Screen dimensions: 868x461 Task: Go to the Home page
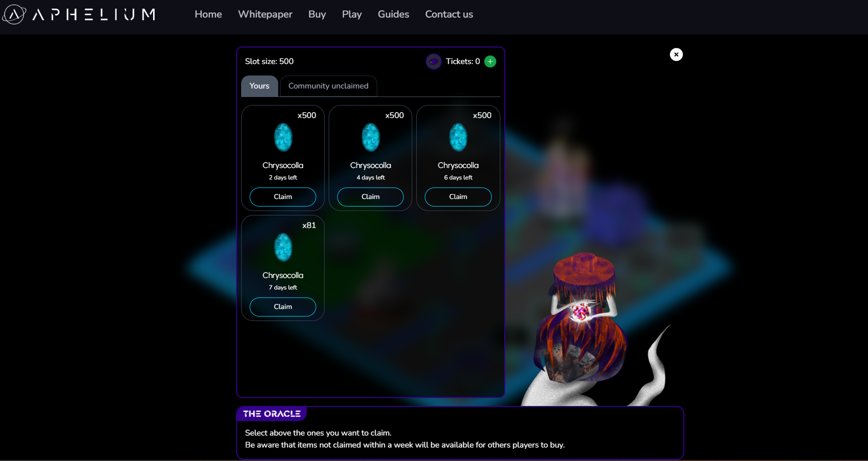[x=208, y=14]
